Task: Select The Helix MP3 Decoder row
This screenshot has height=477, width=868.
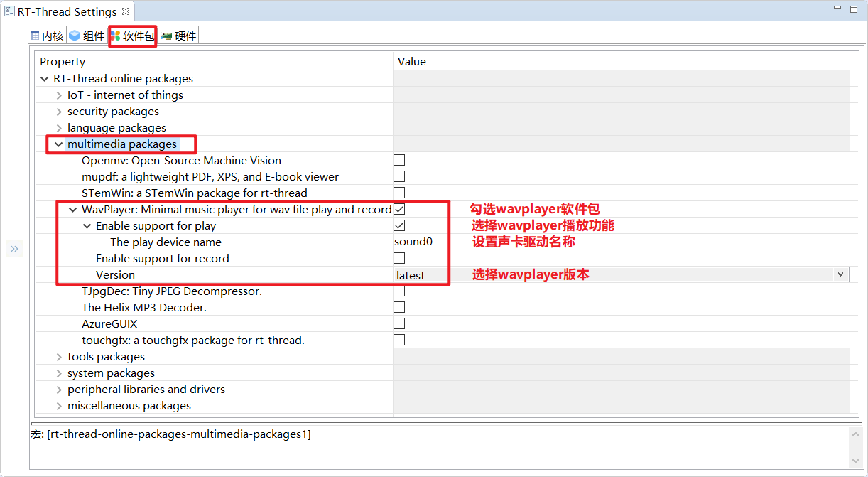Action: pyautogui.click(x=144, y=308)
